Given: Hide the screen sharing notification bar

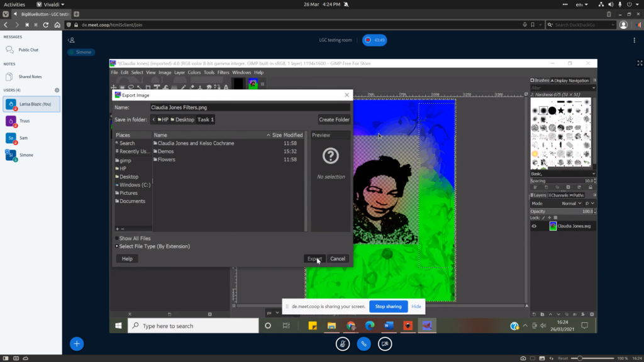Looking at the screenshot, I should point(416,306).
